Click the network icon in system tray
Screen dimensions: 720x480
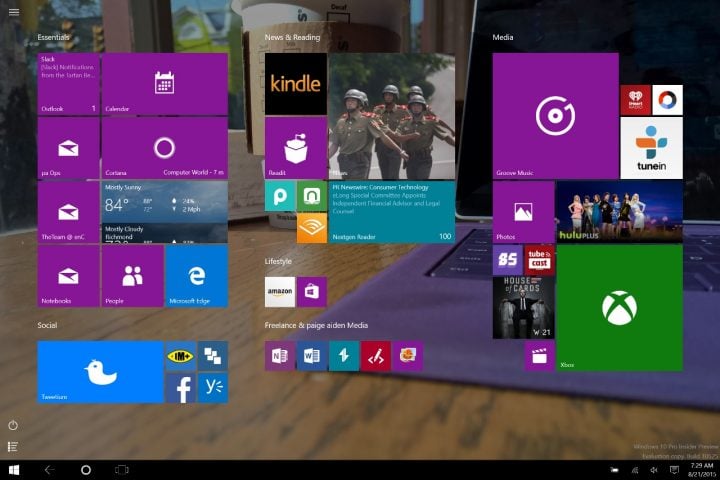click(635, 470)
